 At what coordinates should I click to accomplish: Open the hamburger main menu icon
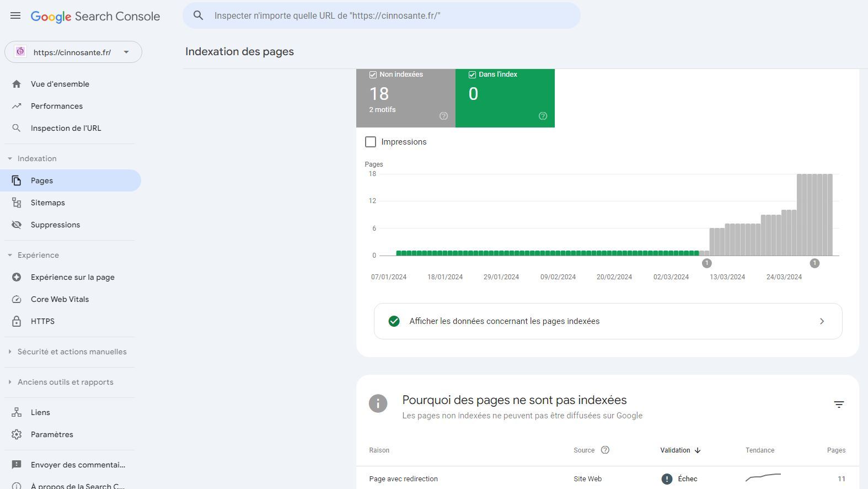15,15
